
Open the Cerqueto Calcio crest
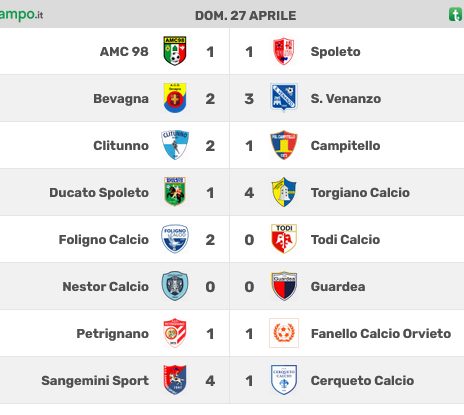click(x=284, y=380)
